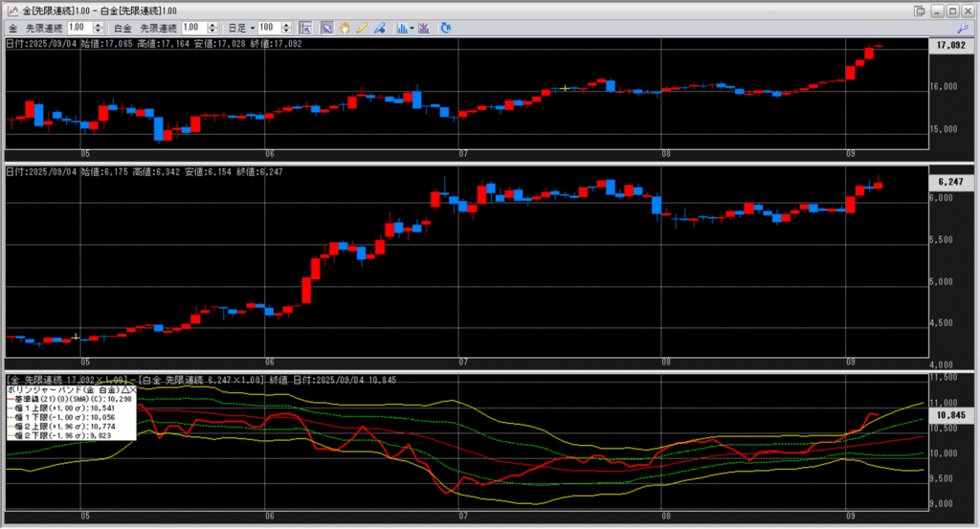Activate the hand pan tool
980x529 pixels.
click(x=344, y=29)
